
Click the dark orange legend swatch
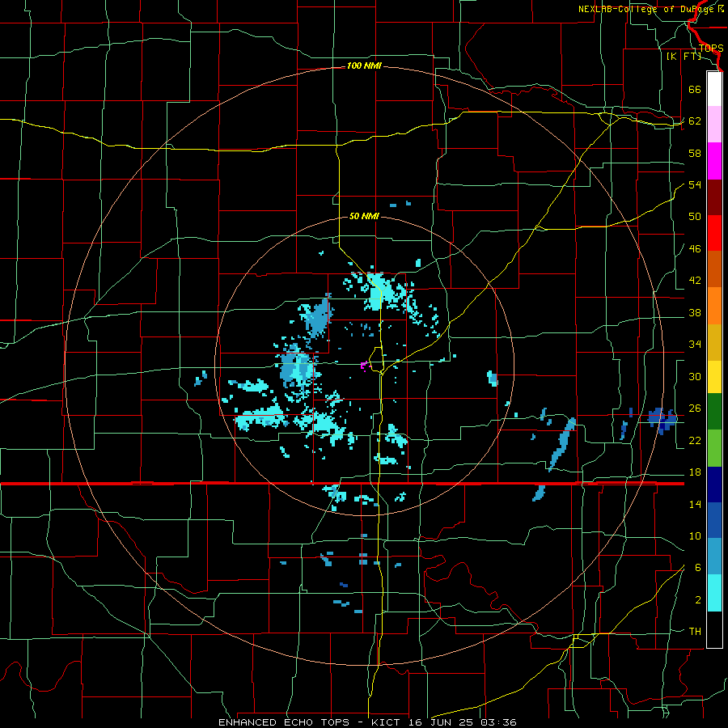click(x=714, y=269)
